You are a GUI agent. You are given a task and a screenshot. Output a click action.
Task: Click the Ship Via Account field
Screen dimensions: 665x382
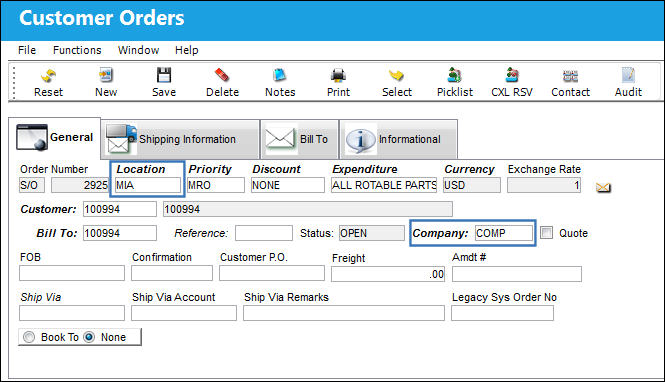(184, 313)
